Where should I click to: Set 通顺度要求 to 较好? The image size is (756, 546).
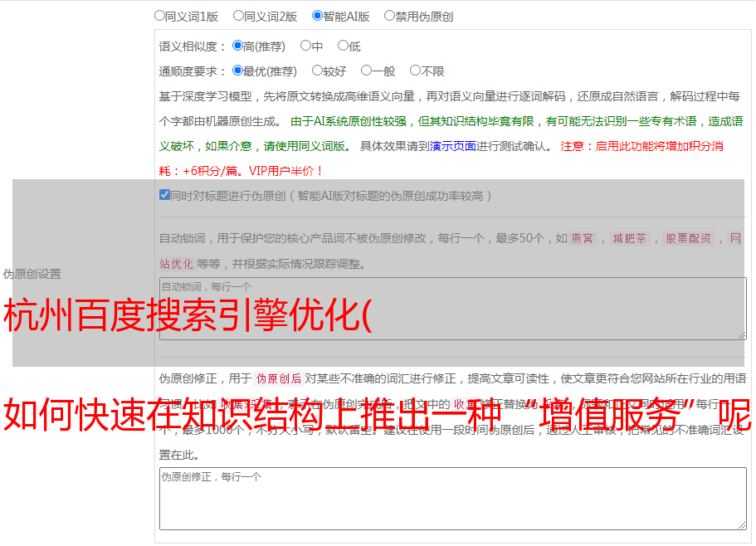click(x=317, y=71)
